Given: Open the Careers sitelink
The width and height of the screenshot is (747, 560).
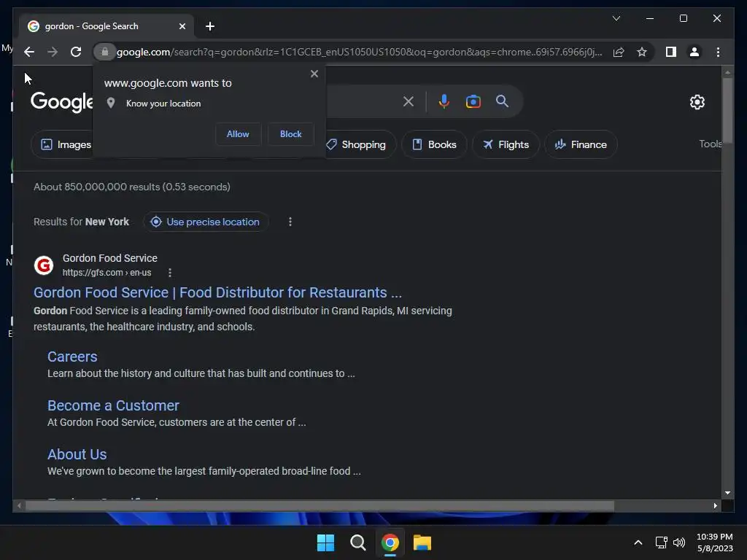Looking at the screenshot, I should [x=72, y=357].
